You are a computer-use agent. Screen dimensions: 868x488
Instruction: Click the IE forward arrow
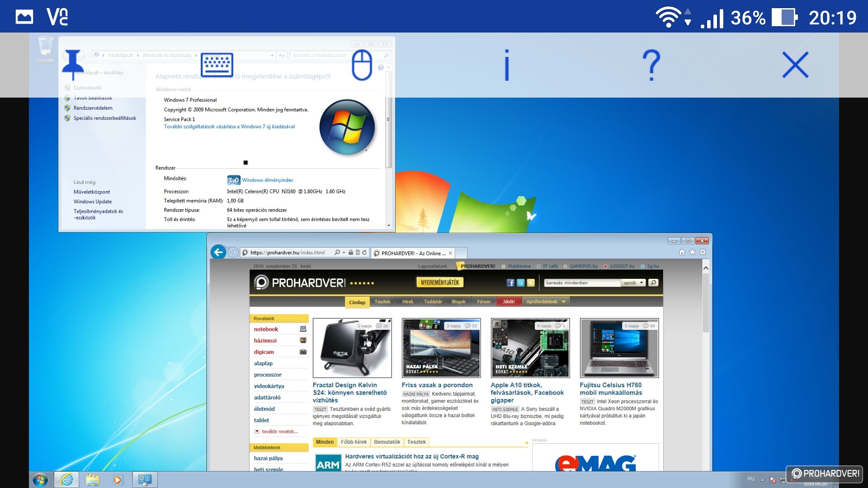tap(233, 252)
